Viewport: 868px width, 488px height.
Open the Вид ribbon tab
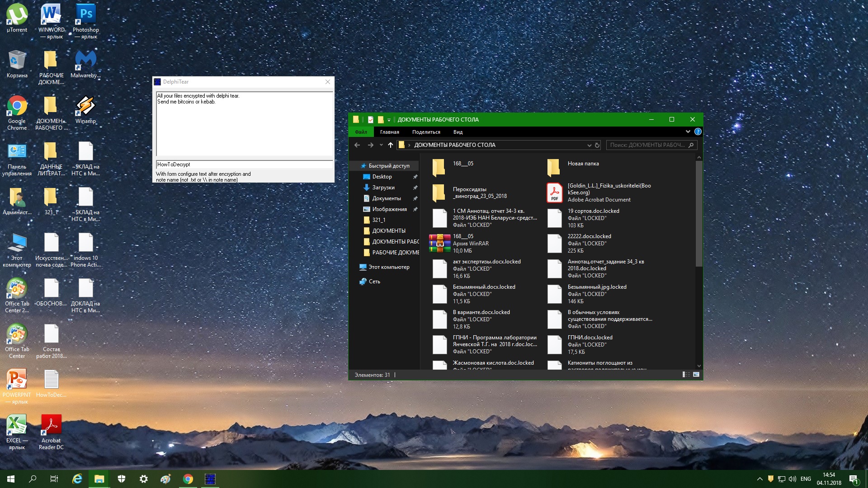(x=458, y=132)
